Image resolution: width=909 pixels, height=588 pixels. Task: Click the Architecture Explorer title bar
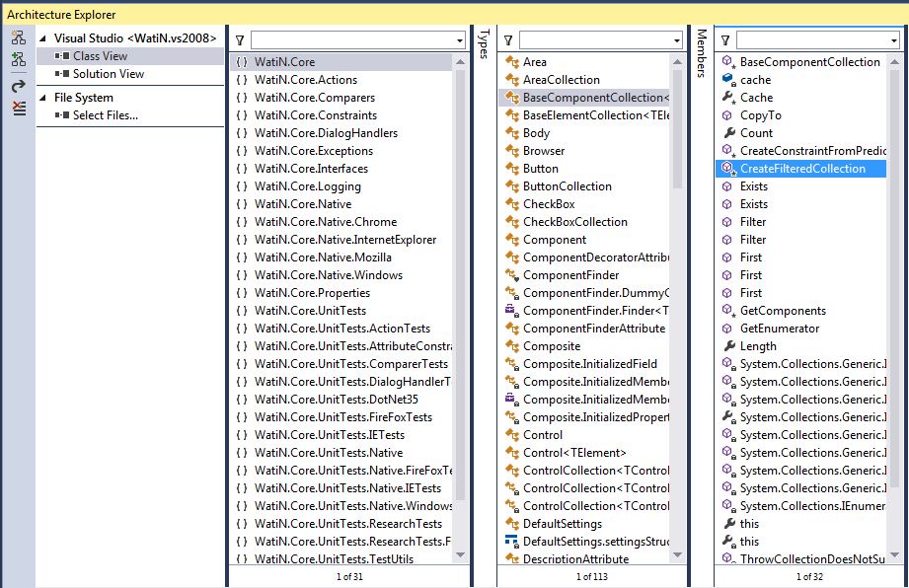(454, 15)
